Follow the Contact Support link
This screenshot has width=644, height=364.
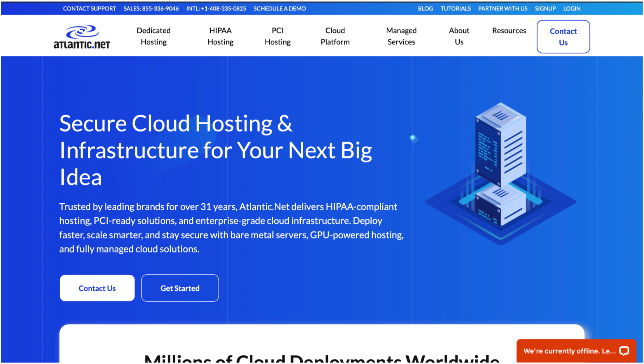click(89, 9)
